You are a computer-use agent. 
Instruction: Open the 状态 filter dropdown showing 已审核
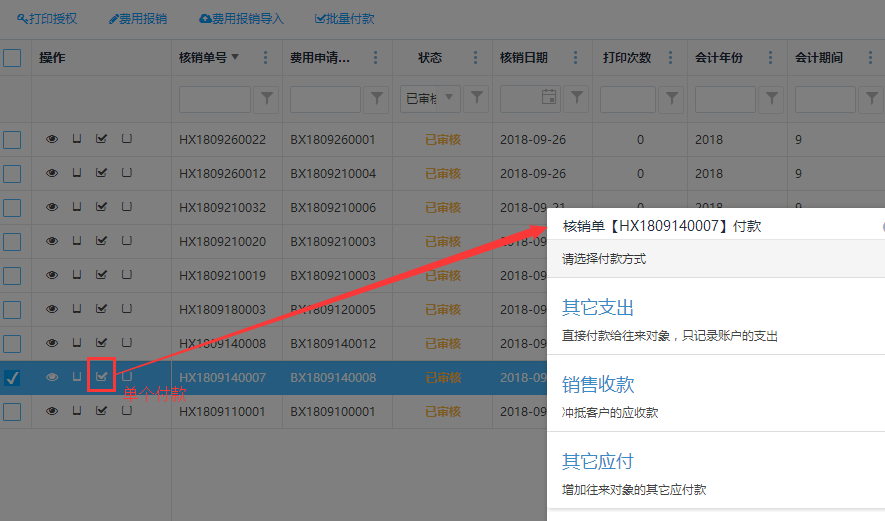click(x=430, y=98)
